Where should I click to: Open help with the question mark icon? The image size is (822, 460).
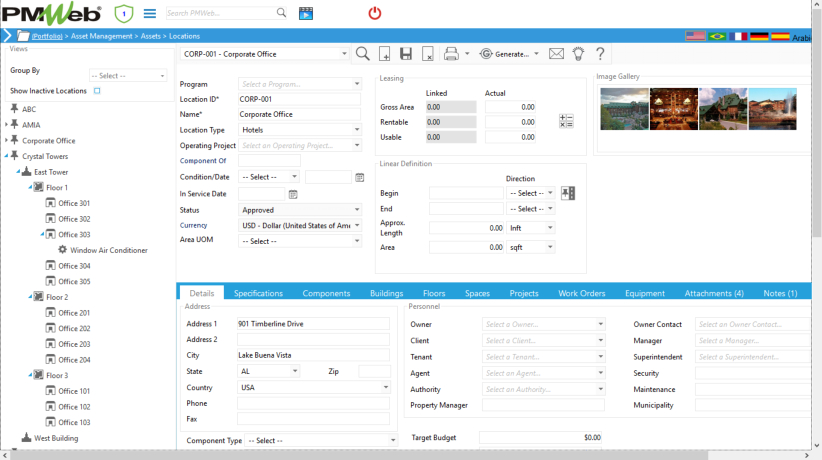pyautogui.click(x=600, y=54)
